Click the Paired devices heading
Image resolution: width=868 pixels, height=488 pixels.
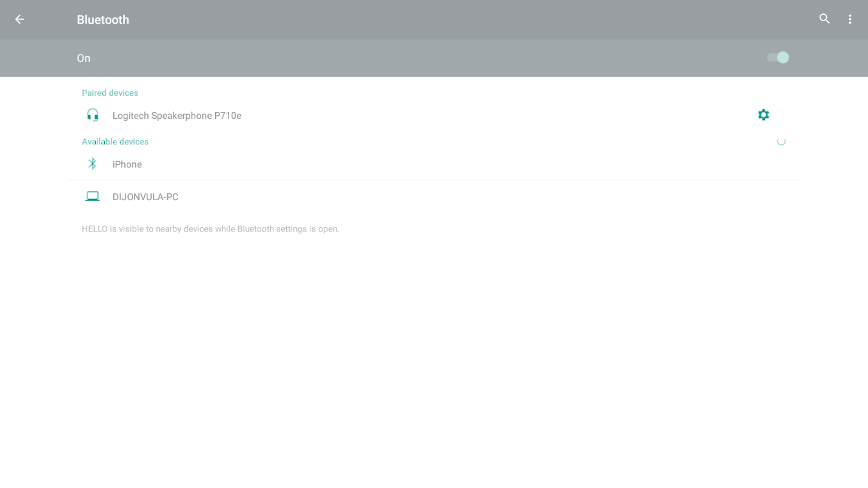[x=110, y=93]
